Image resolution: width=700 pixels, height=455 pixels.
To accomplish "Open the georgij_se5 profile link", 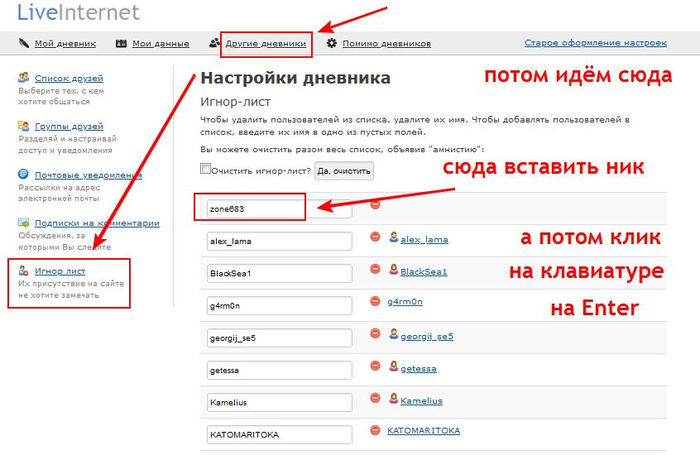I will point(427,336).
